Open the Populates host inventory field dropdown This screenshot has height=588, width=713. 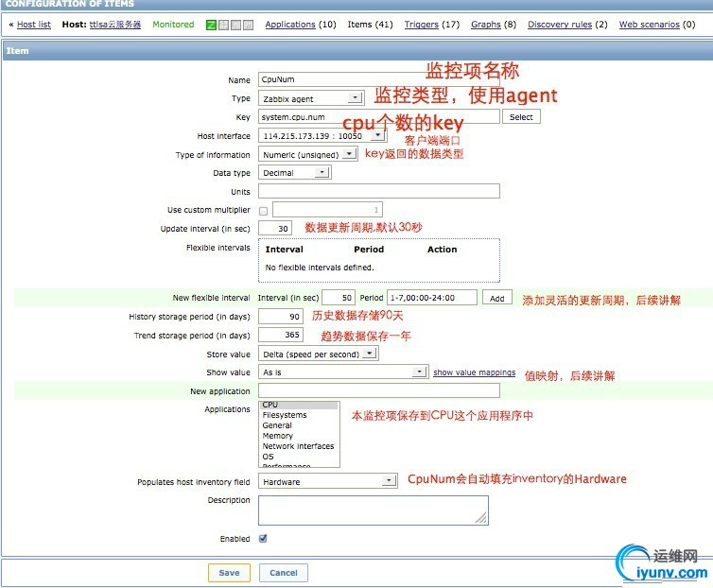coord(328,481)
